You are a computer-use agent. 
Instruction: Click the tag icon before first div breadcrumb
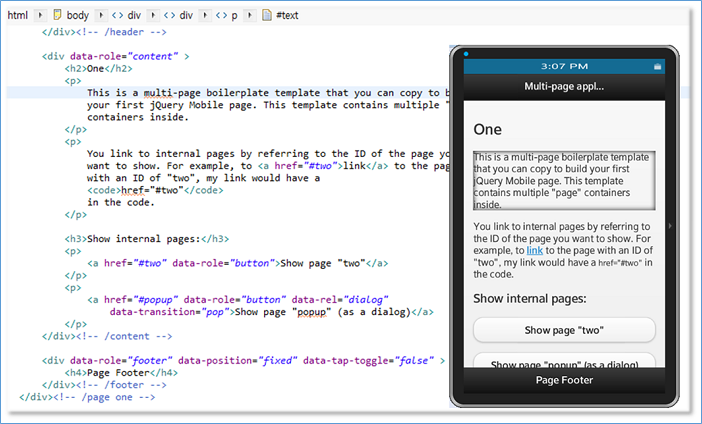tap(118, 16)
